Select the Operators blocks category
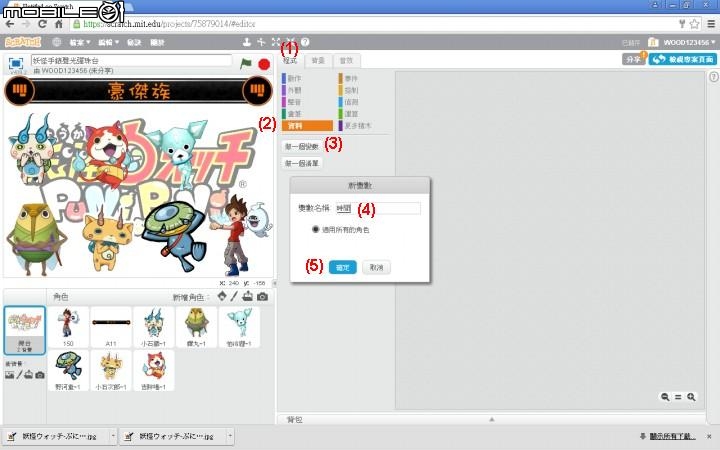Screen dimensions: 720x450 pyautogui.click(x=363, y=114)
